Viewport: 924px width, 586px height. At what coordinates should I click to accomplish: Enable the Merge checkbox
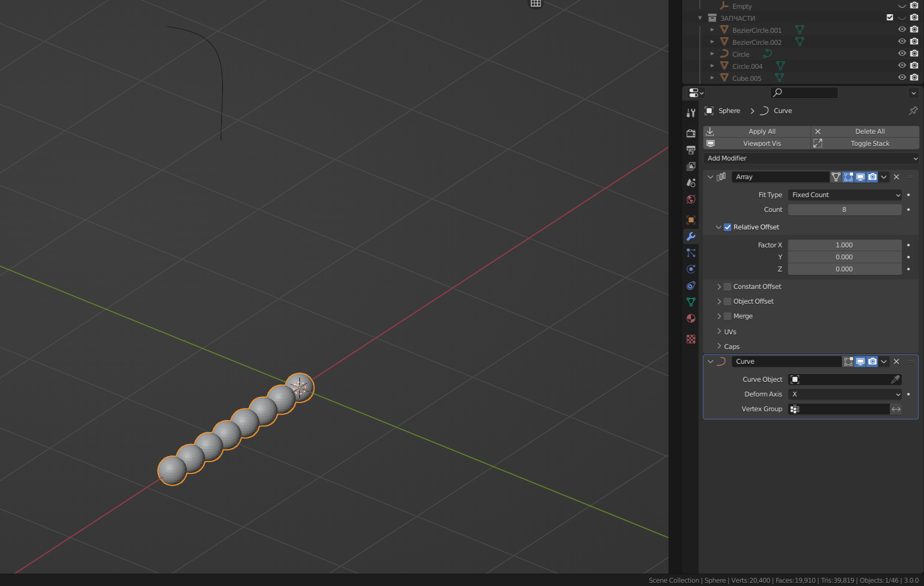(x=727, y=316)
